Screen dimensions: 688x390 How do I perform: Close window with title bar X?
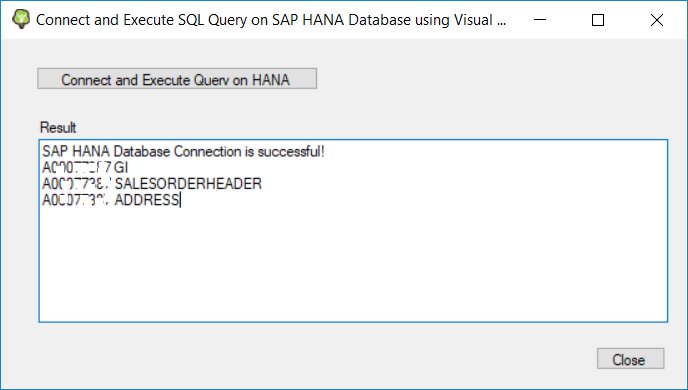coord(657,20)
